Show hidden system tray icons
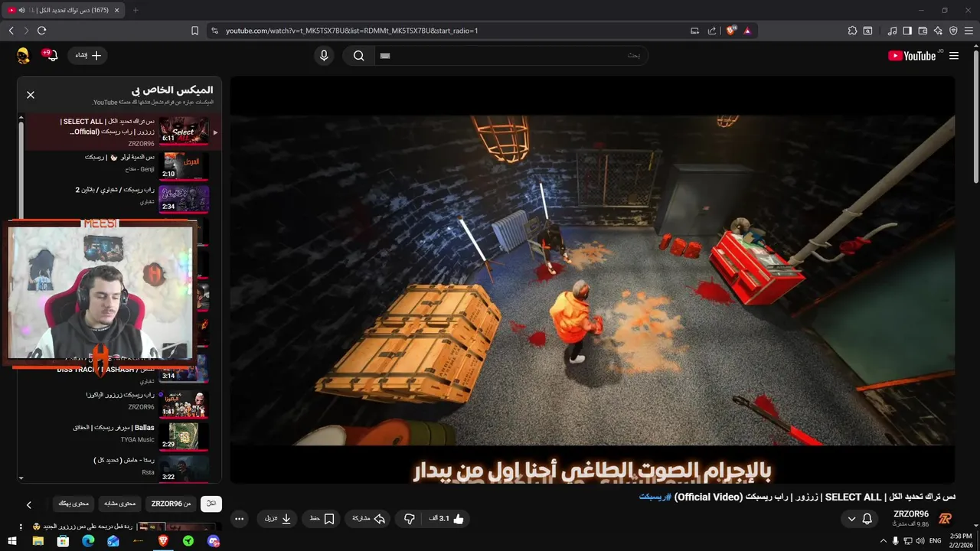 883,541
